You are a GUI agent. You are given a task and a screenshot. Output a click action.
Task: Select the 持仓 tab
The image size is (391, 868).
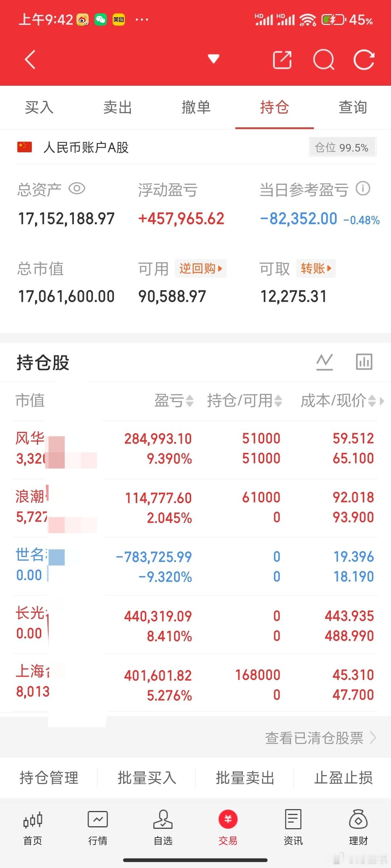tap(274, 107)
